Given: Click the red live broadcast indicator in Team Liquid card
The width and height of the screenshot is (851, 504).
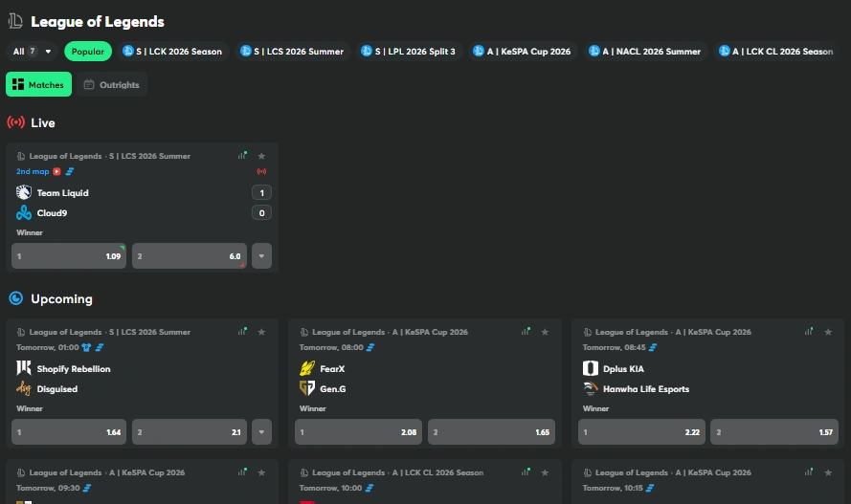Looking at the screenshot, I should click(261, 171).
